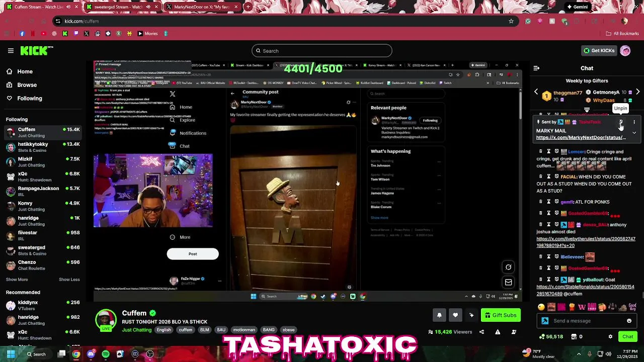Click the Gift Subs button
This screenshot has width=644, height=362.
[x=501, y=315]
